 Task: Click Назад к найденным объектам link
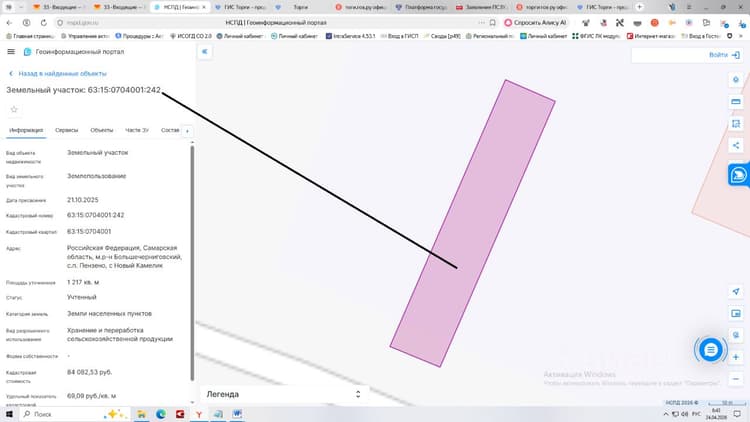point(58,74)
